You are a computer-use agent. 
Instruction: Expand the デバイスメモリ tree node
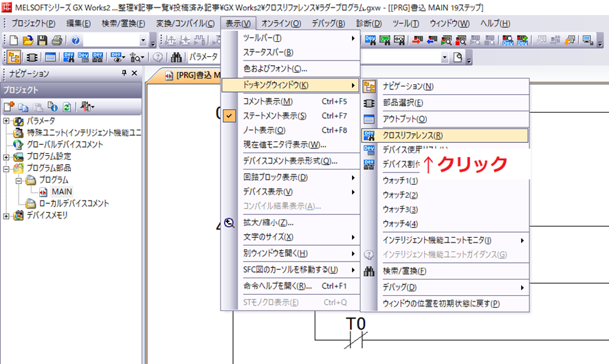point(6,216)
